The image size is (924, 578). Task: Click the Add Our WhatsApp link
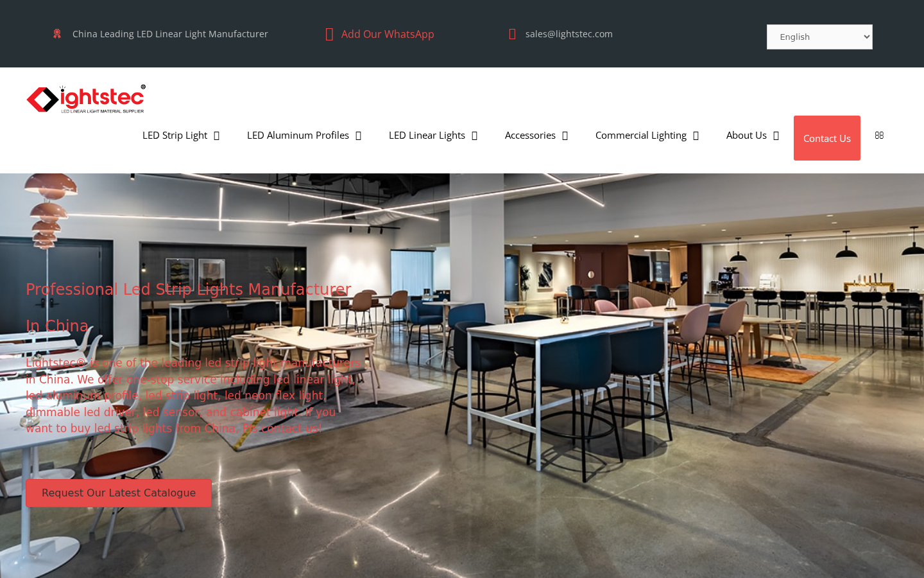click(388, 34)
